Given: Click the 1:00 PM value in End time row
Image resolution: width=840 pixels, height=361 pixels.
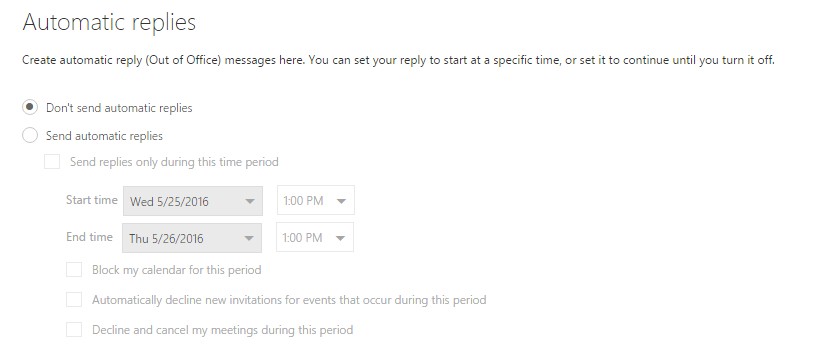Looking at the screenshot, I should (302, 237).
